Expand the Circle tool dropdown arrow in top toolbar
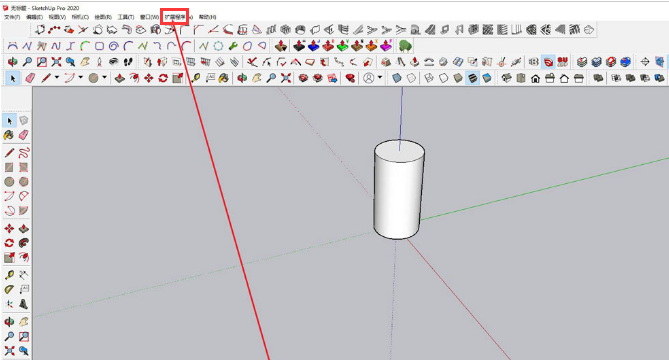 pyautogui.click(x=104, y=78)
